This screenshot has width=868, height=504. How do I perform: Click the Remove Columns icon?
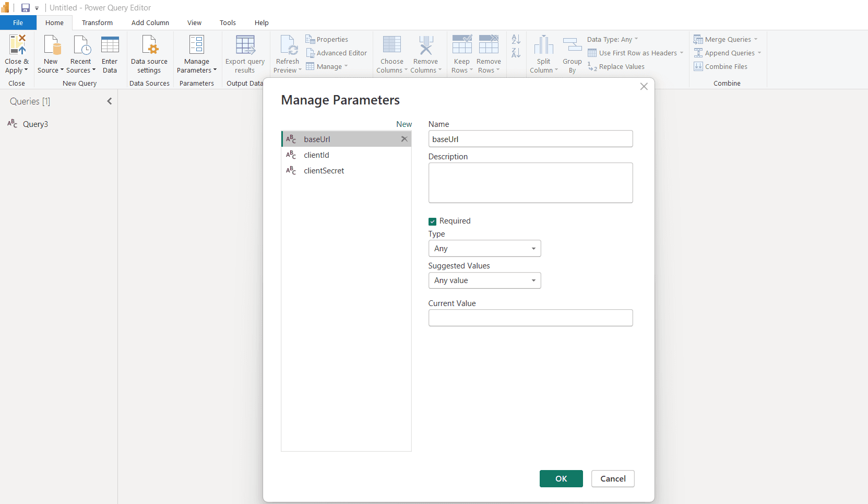[x=426, y=45]
